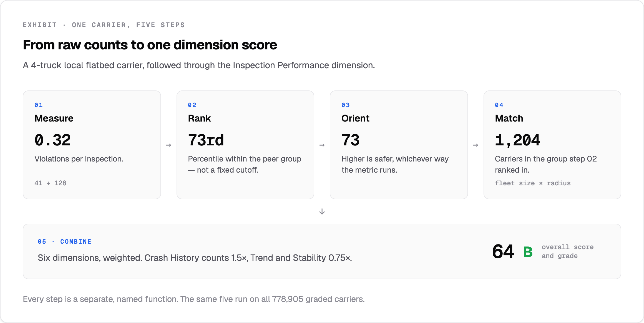Click the 'From raw counts' main title

pos(150,45)
